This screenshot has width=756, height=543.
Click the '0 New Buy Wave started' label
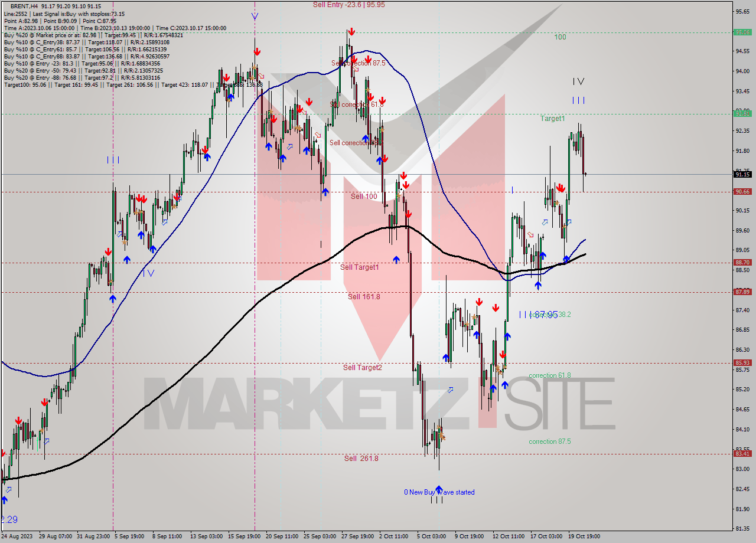tap(439, 492)
